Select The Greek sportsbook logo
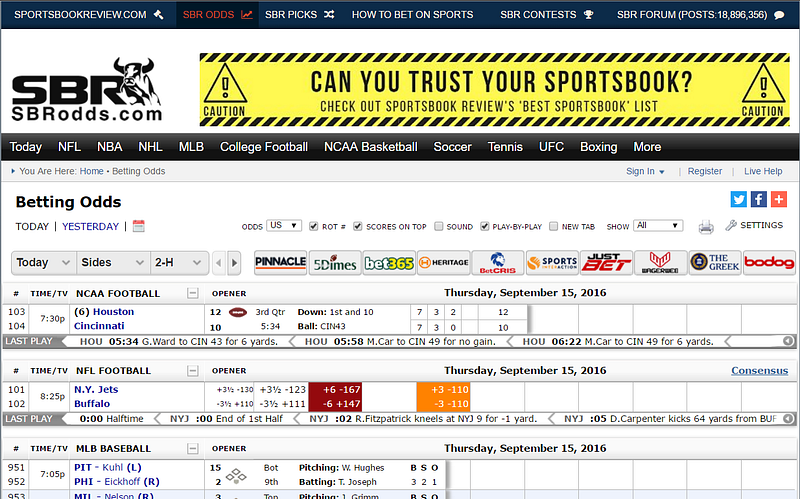 pyautogui.click(x=715, y=263)
